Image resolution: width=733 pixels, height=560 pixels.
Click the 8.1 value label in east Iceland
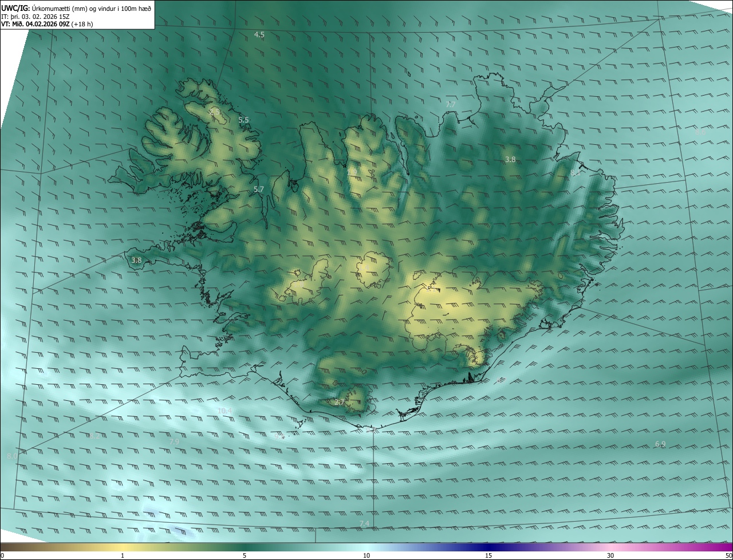click(575, 172)
